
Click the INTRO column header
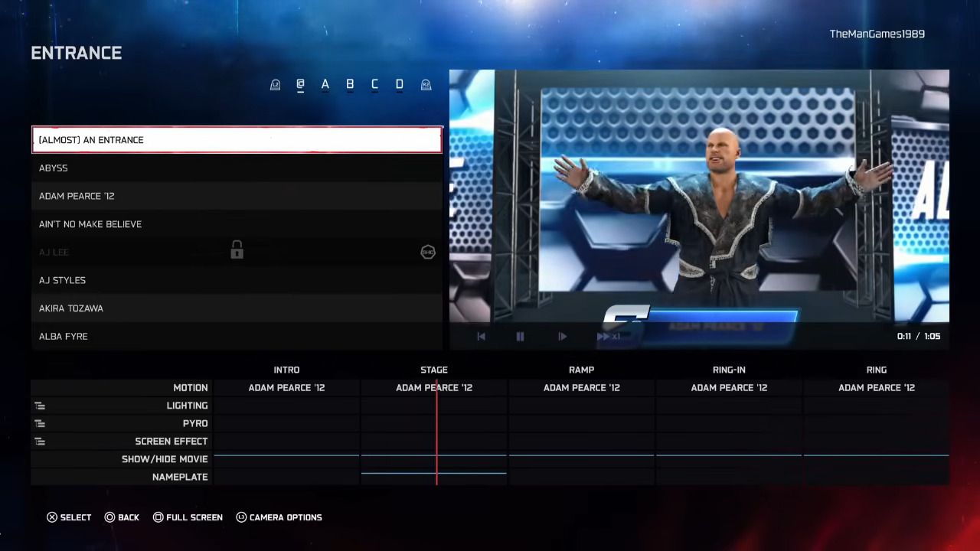(286, 370)
